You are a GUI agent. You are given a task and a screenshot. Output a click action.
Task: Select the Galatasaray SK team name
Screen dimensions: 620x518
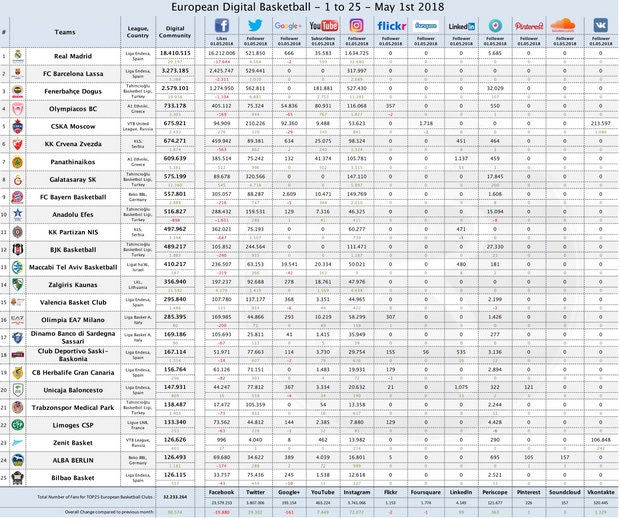(x=73, y=180)
